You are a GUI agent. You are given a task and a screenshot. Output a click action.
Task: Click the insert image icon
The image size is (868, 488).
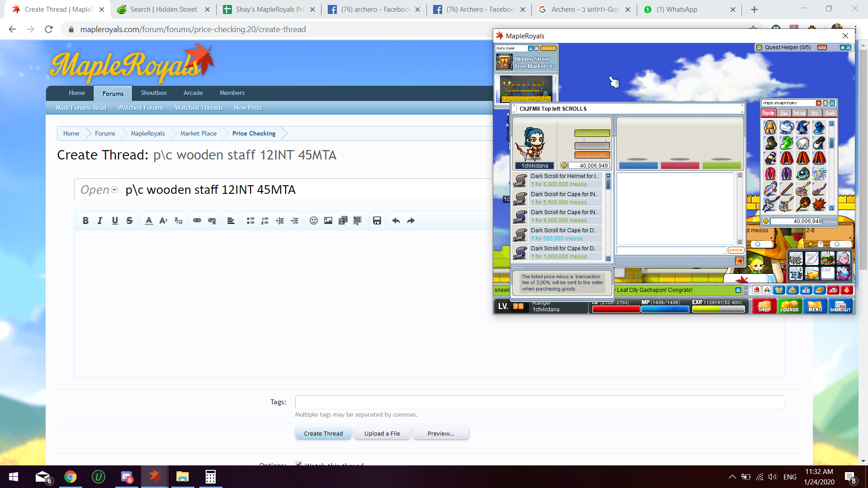click(x=328, y=221)
